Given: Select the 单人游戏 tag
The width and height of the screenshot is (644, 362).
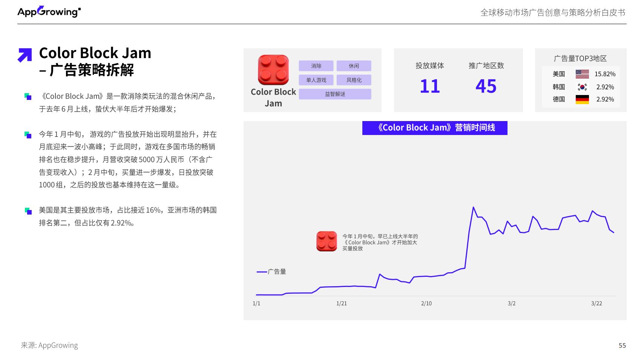Looking at the screenshot, I should 316,80.
